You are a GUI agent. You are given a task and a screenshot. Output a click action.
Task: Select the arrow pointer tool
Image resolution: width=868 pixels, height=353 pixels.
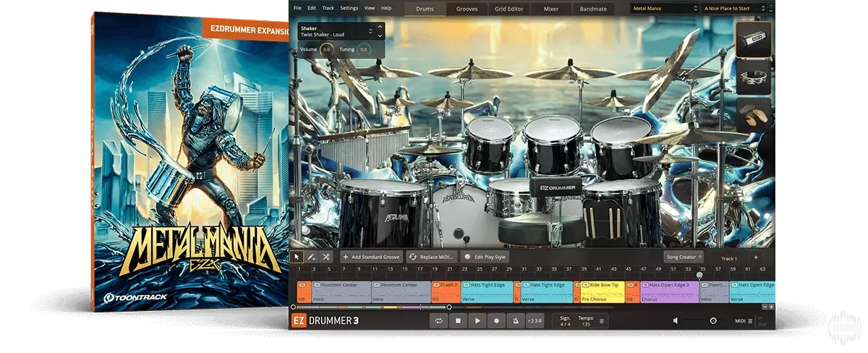[296, 257]
